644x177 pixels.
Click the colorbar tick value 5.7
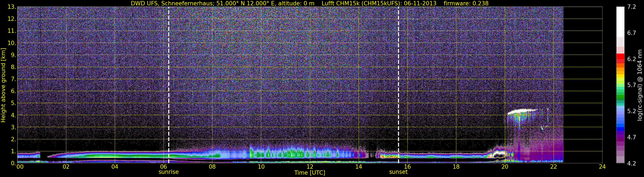pos(632,85)
